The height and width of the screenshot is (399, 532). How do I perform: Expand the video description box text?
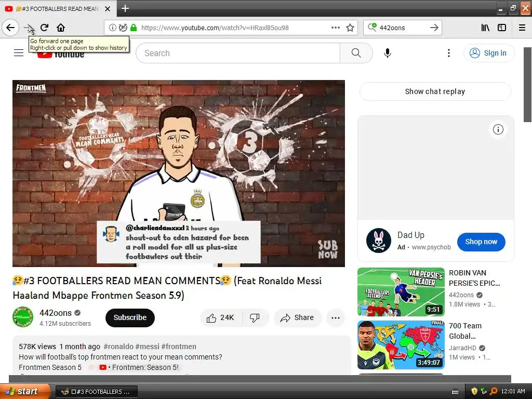[181, 356]
